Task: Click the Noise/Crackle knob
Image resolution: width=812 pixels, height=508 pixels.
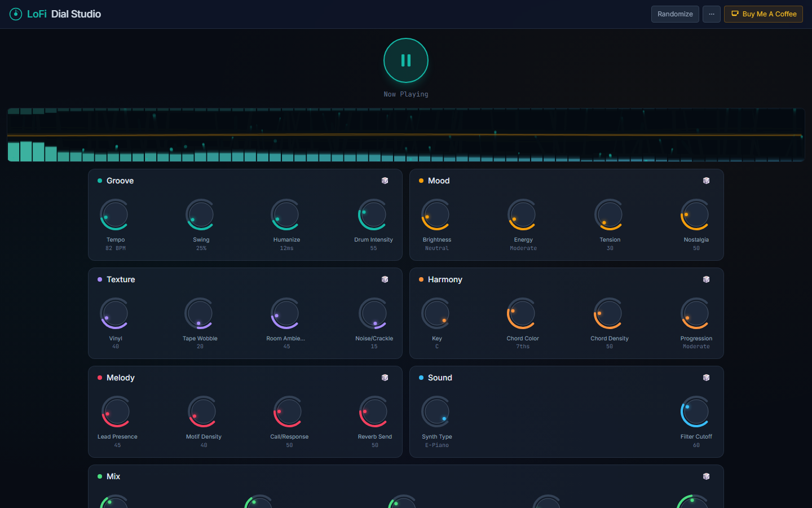Action: 374,313
